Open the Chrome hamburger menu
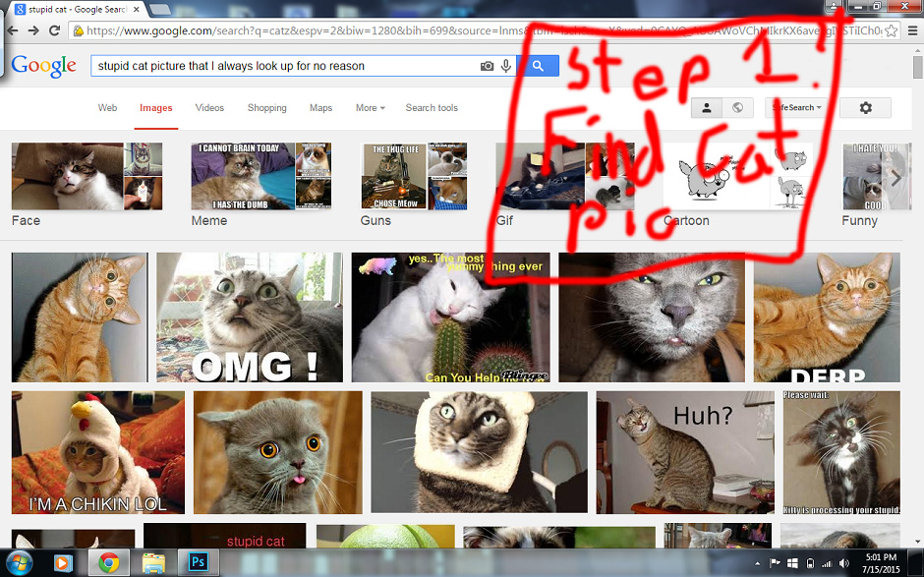This screenshot has height=577, width=924. click(912, 30)
